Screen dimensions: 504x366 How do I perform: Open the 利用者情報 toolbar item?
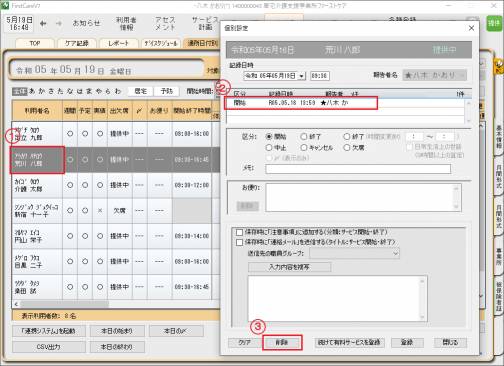coord(126,23)
